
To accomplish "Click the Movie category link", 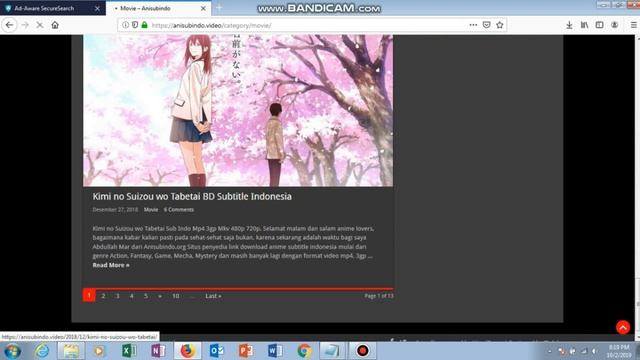I will click(x=151, y=209).
